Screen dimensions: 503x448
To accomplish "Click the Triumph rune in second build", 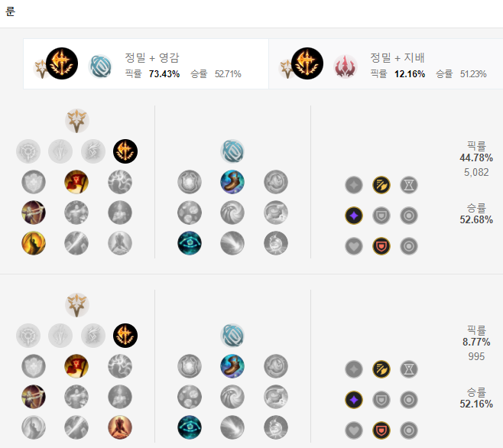I will tap(76, 366).
